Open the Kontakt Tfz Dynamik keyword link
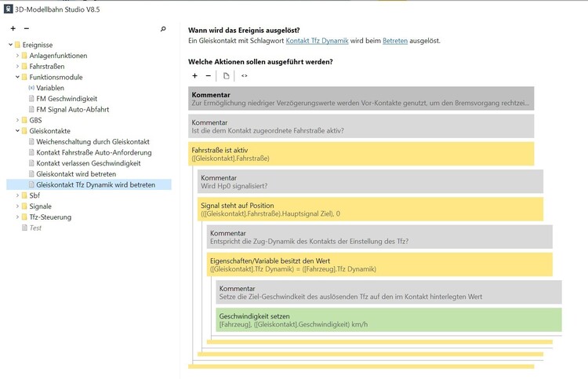 [x=317, y=41]
